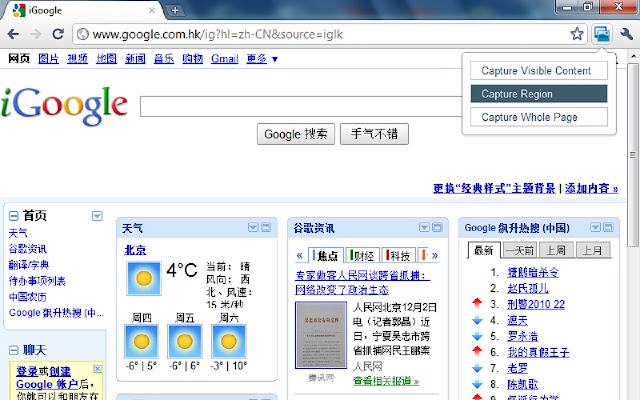
Task: Select 待办事项列表 in the sidebar
Action: (37, 281)
